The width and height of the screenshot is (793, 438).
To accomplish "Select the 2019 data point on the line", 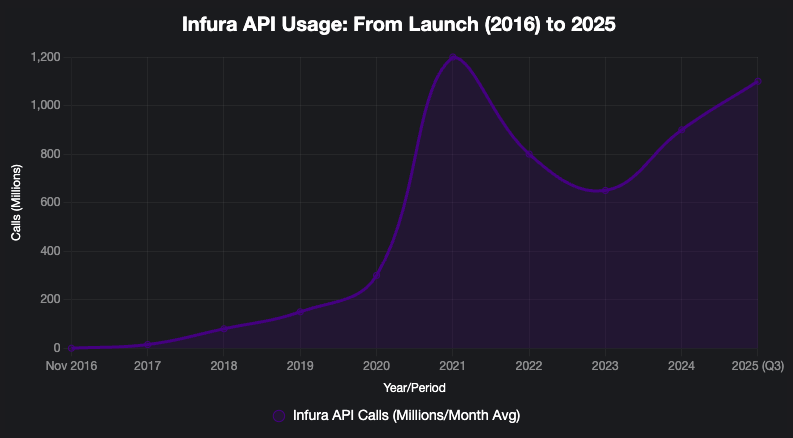I will coord(300,312).
